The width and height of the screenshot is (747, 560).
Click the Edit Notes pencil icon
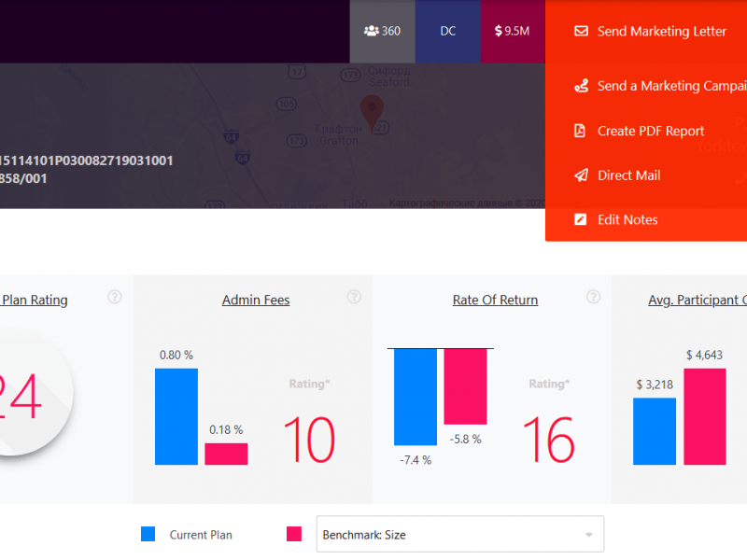[581, 219]
